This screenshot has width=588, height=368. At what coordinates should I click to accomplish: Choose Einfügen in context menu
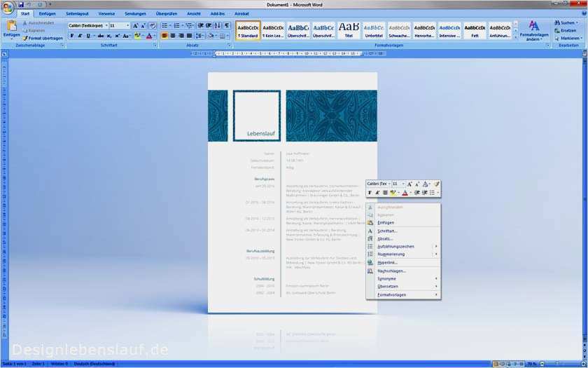pyautogui.click(x=403, y=223)
